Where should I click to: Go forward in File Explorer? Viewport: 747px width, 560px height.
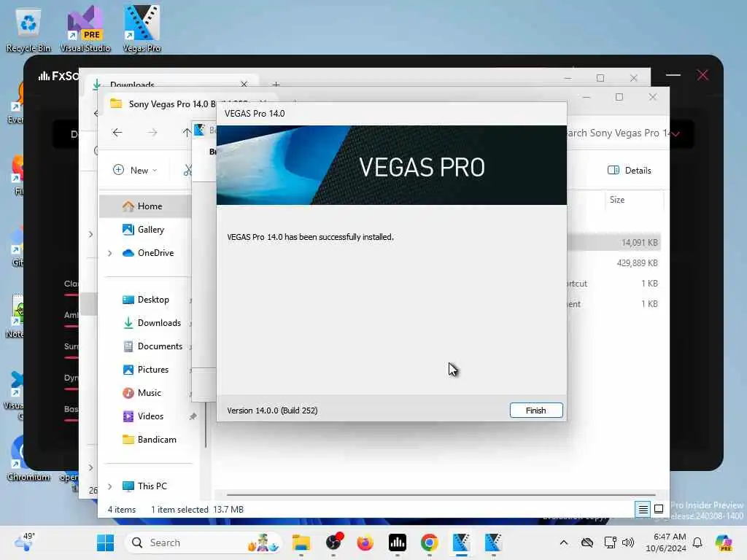[x=152, y=133]
